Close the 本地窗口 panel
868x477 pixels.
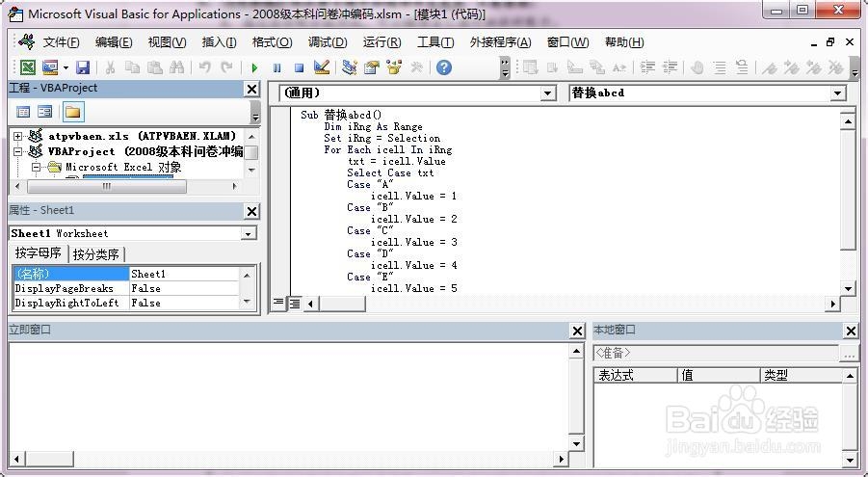[852, 331]
